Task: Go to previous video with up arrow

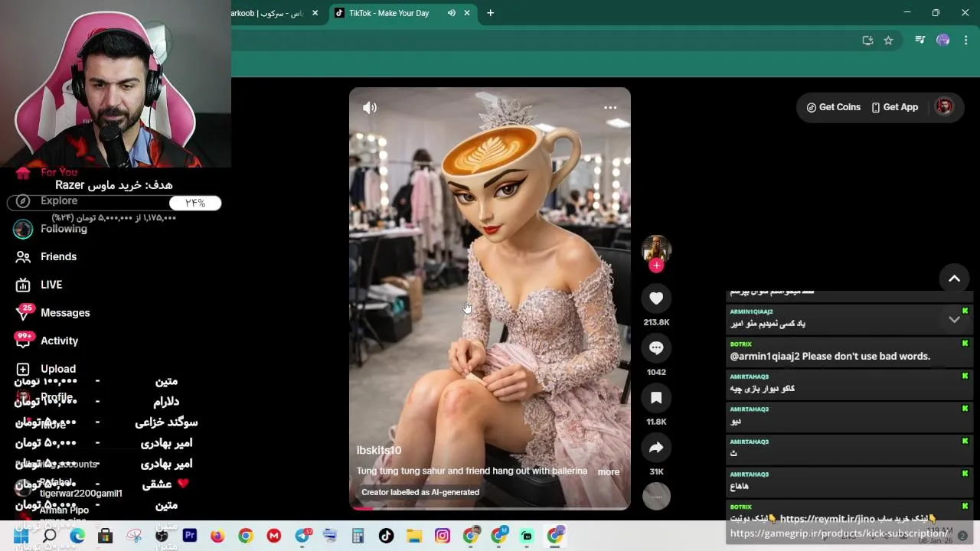Action: (x=954, y=279)
